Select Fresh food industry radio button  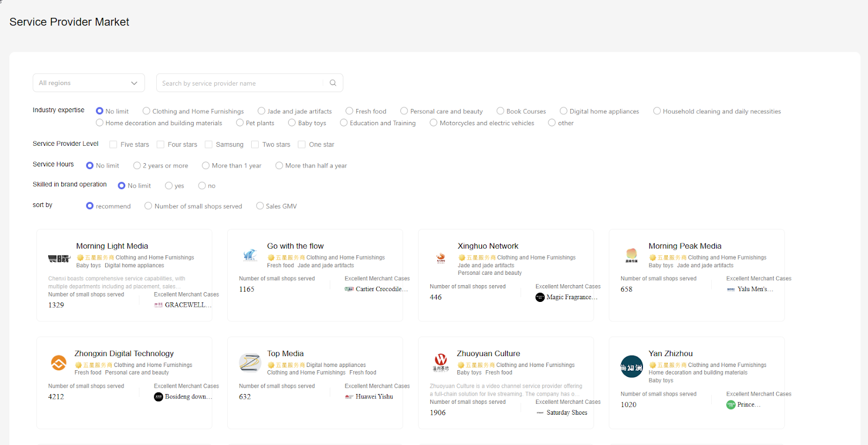pyautogui.click(x=349, y=111)
